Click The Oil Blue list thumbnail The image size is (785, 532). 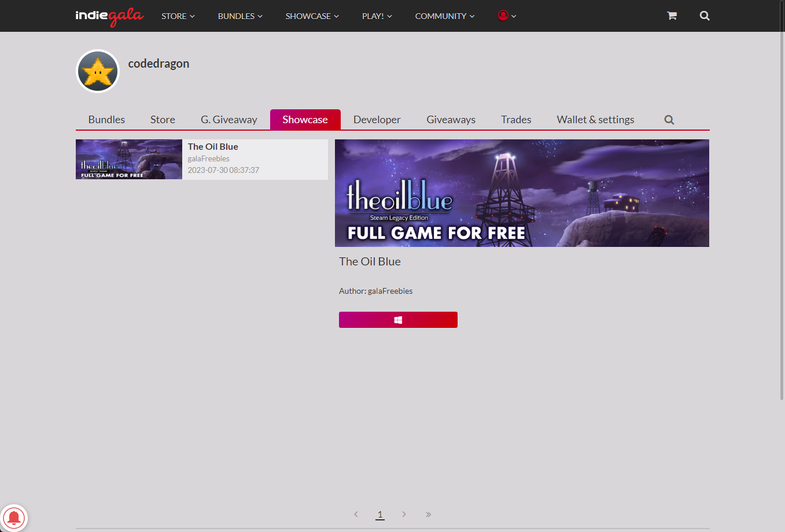click(129, 160)
